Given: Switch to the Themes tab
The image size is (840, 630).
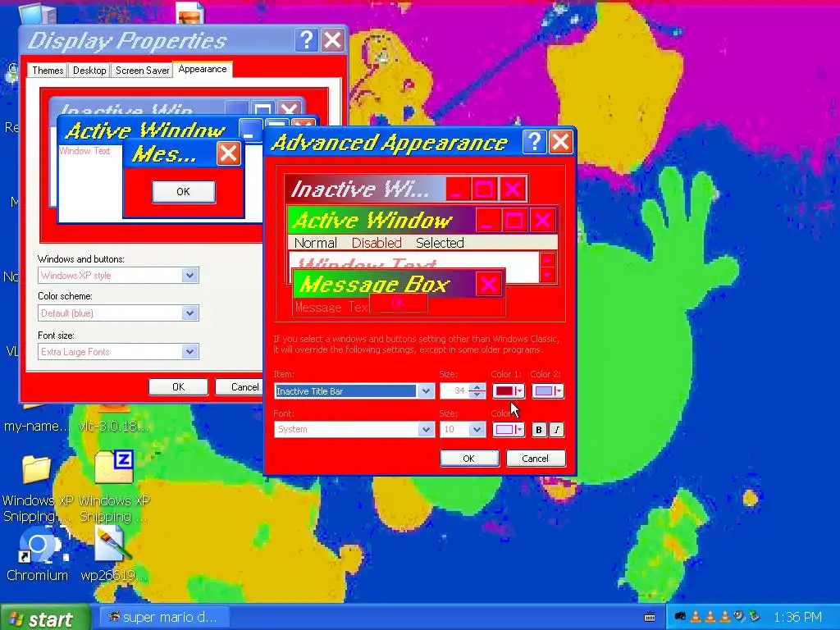Looking at the screenshot, I should tap(48, 71).
